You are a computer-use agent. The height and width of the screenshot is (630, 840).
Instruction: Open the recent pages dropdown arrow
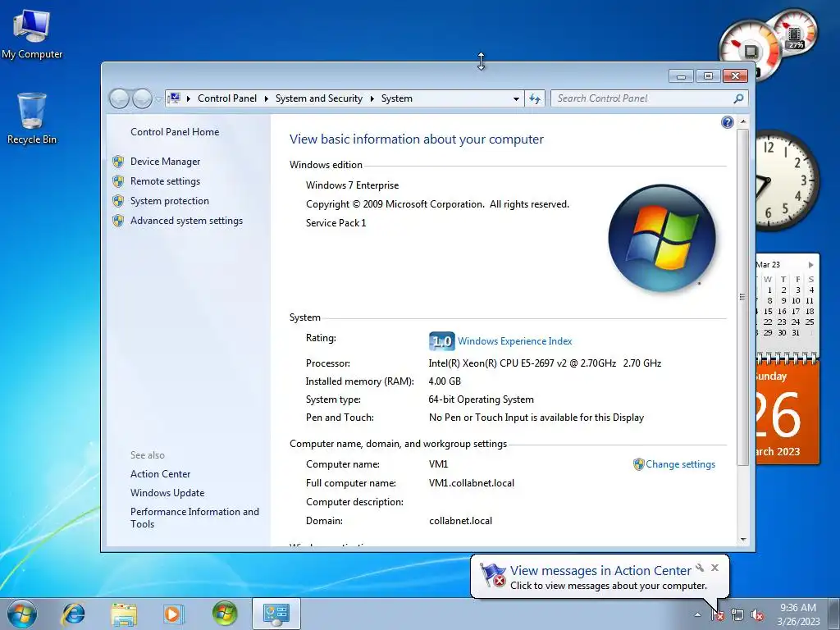point(158,99)
